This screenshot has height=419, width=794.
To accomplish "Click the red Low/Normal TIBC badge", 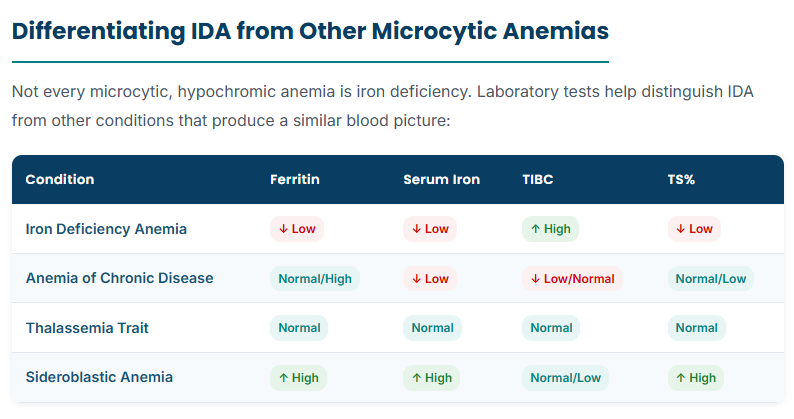I will [572, 279].
